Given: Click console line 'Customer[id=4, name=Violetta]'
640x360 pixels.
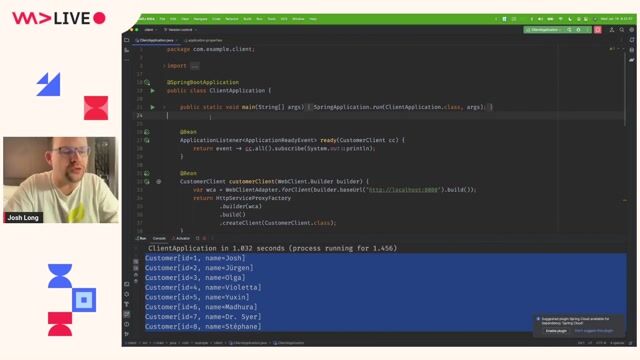Looking at the screenshot, I should [203, 287].
